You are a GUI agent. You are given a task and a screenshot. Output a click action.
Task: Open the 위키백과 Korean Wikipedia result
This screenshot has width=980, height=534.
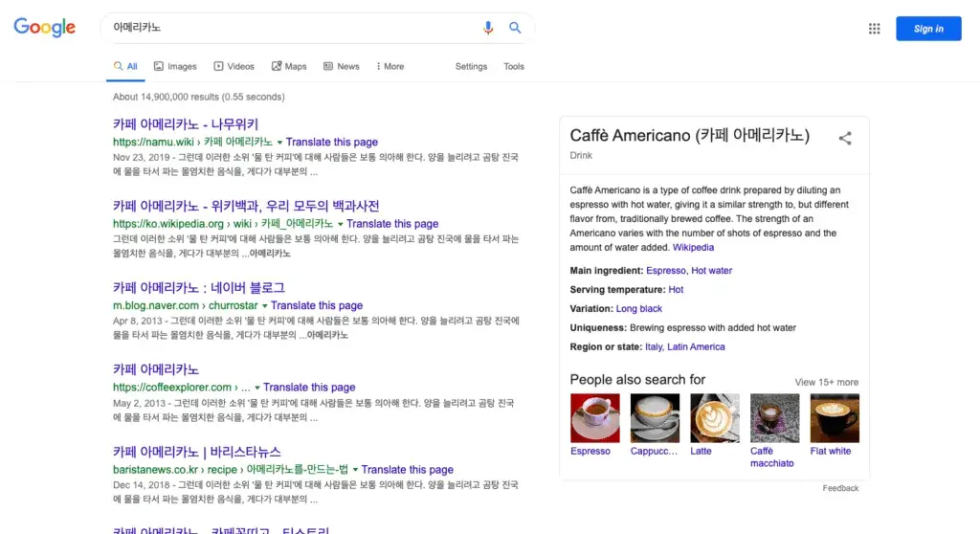pyautogui.click(x=246, y=206)
